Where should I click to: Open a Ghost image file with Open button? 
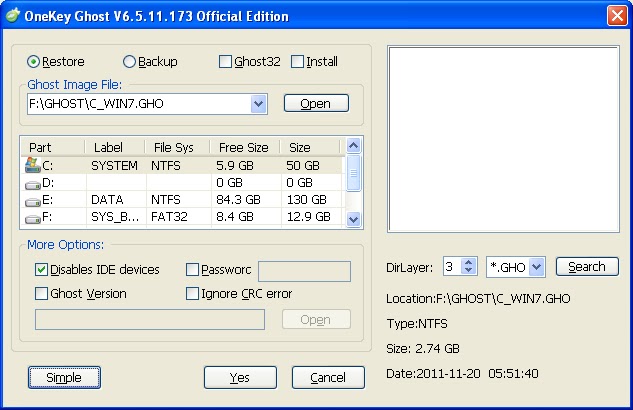[x=316, y=103]
